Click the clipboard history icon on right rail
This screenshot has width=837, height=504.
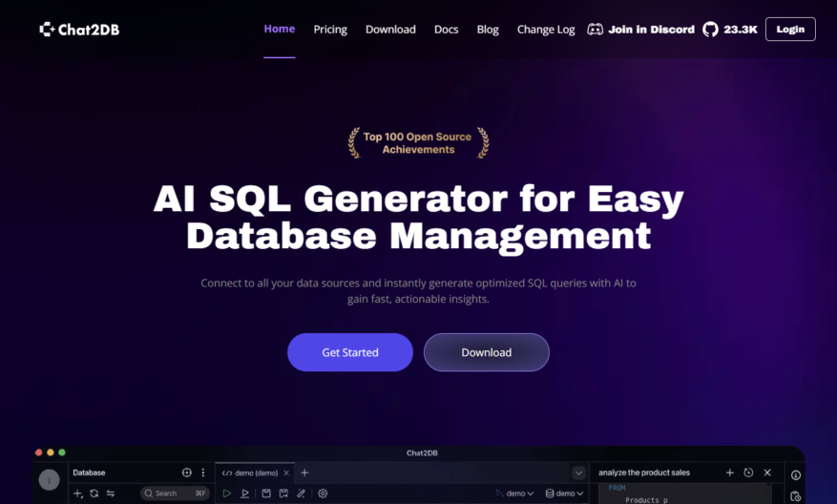click(796, 496)
